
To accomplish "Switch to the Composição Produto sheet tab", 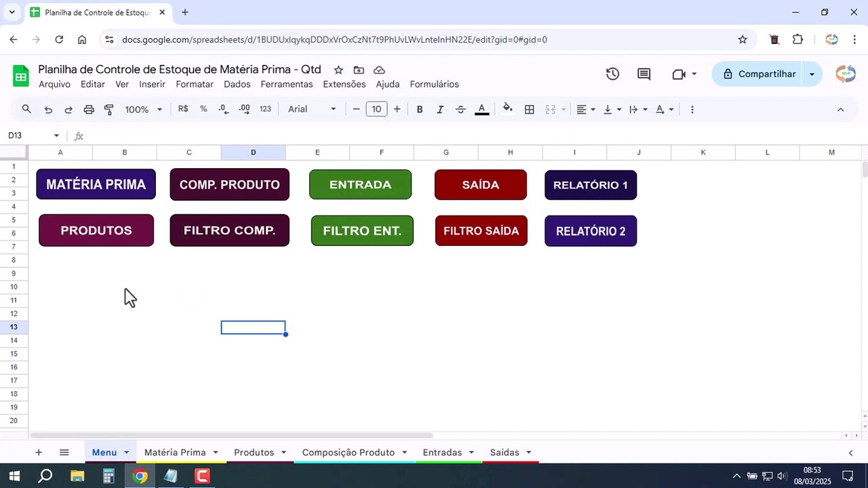I will [348, 452].
